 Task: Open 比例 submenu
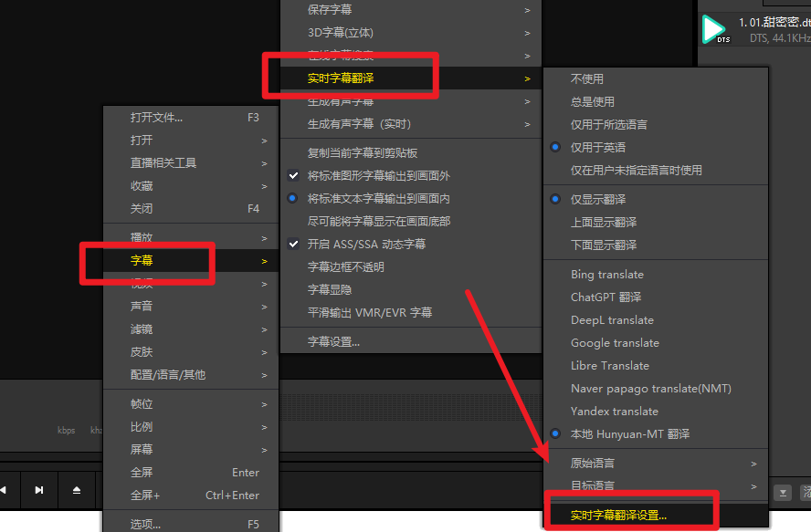(x=191, y=426)
